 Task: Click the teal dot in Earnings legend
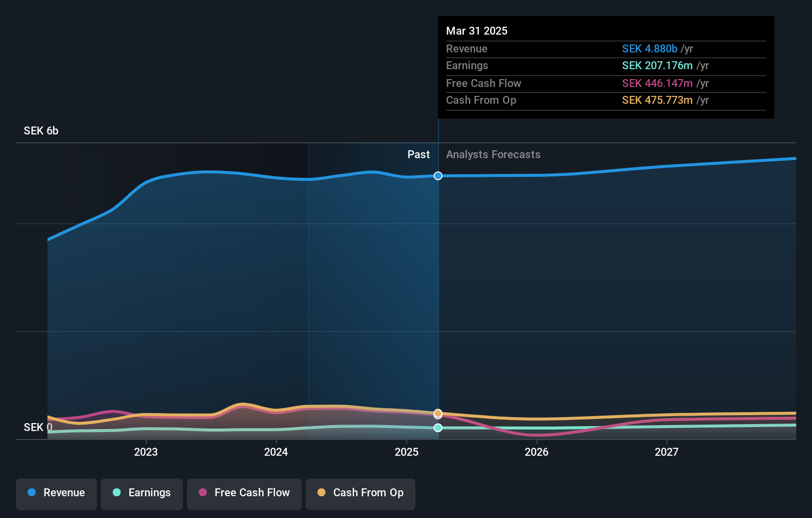click(x=117, y=492)
